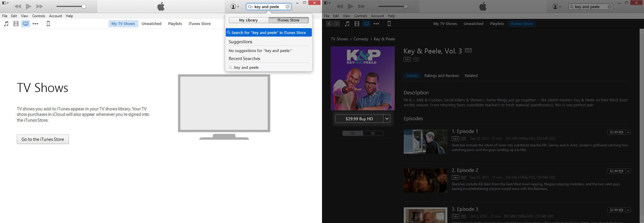Click Key & Peele album artwork
Viewport: 644px width, 223px height.
[363, 79]
